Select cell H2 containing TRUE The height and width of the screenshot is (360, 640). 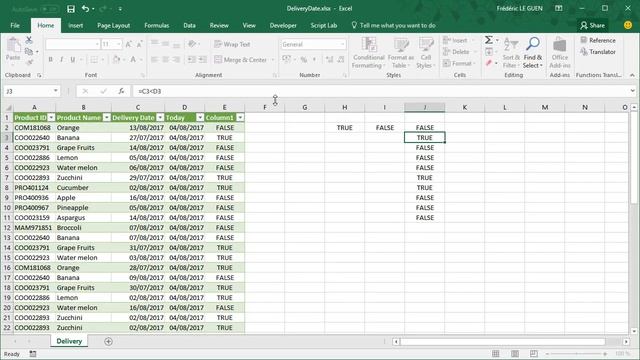click(x=344, y=128)
